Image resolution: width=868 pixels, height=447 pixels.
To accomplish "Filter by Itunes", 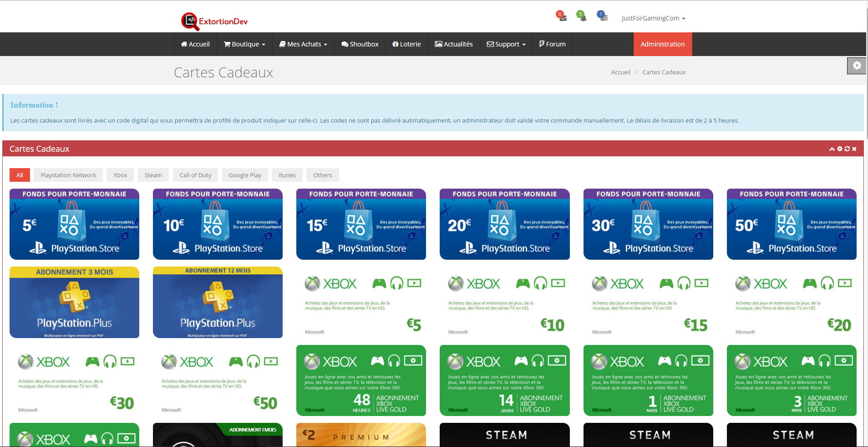I will tap(287, 175).
